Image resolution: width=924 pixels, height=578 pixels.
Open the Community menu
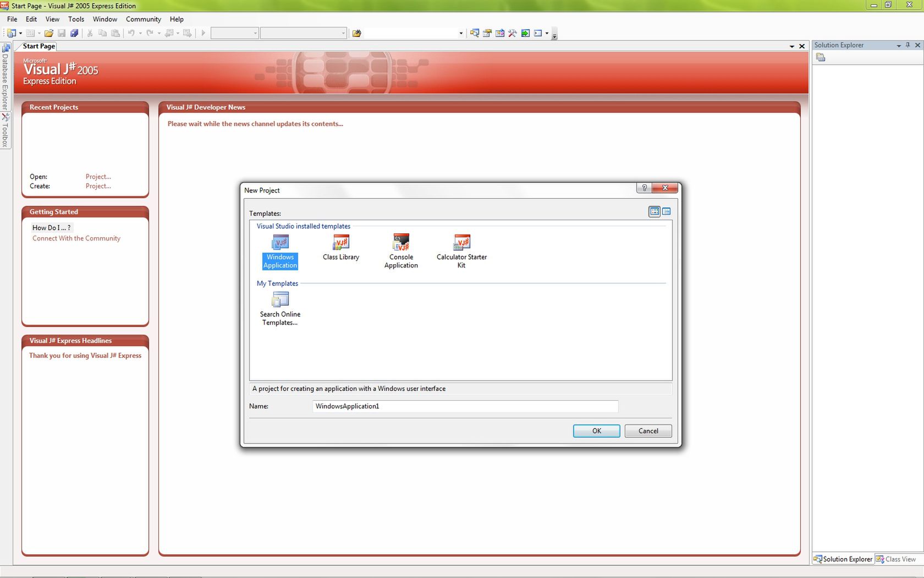coord(144,19)
